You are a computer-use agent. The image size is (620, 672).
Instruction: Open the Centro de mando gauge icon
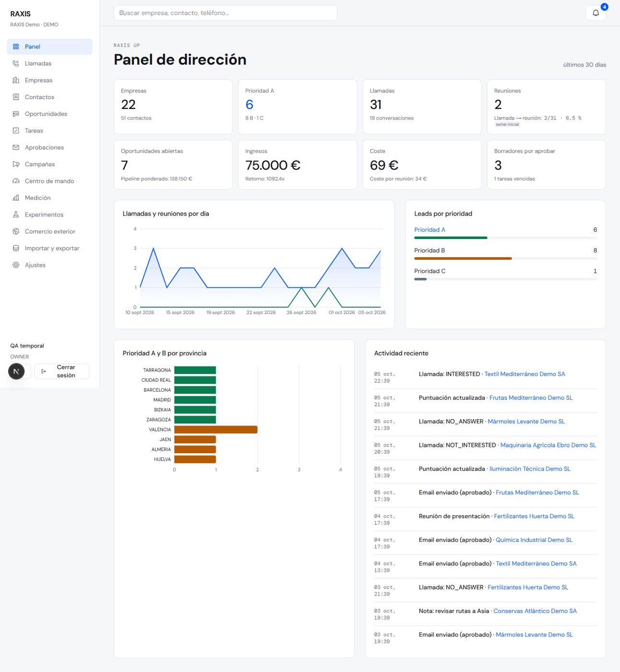pyautogui.click(x=16, y=181)
